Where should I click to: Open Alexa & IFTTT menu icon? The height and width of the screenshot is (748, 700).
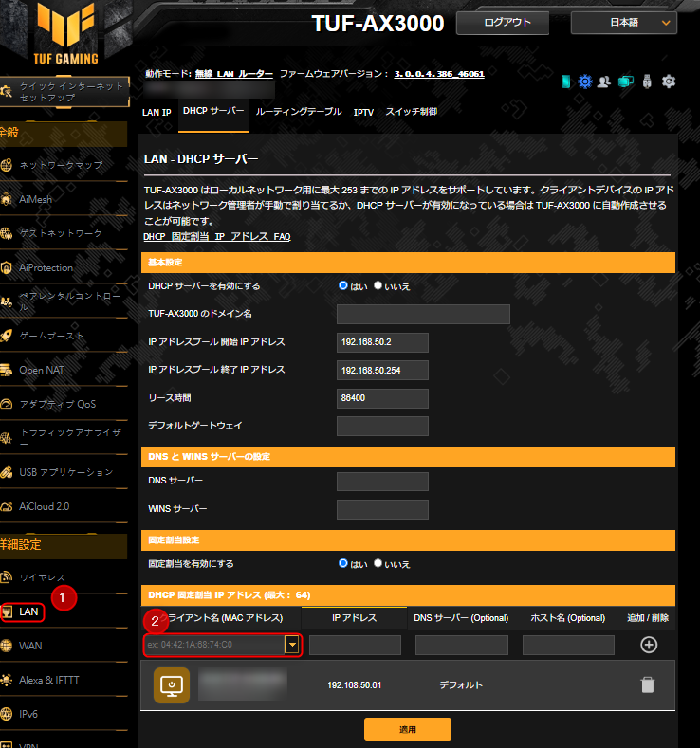7,680
